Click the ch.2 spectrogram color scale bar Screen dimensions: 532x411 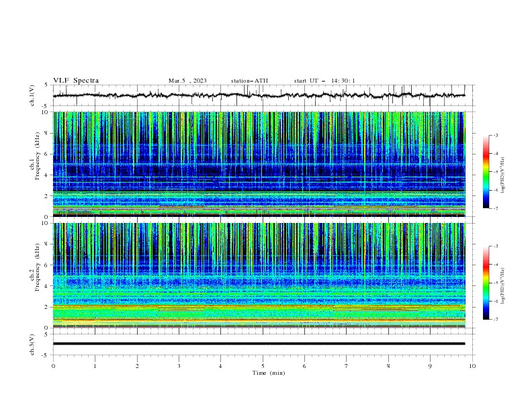[x=486, y=283]
